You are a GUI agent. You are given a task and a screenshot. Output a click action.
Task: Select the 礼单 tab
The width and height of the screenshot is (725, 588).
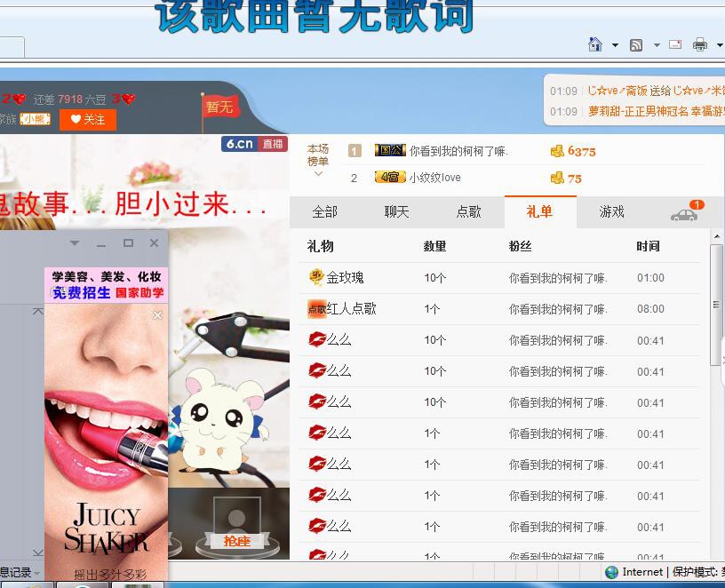coord(540,211)
